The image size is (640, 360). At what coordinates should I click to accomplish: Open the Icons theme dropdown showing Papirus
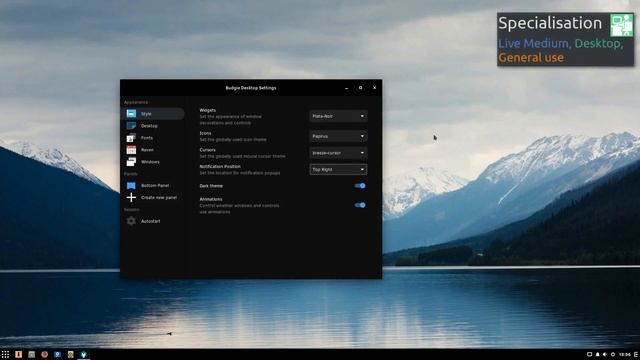[338, 136]
